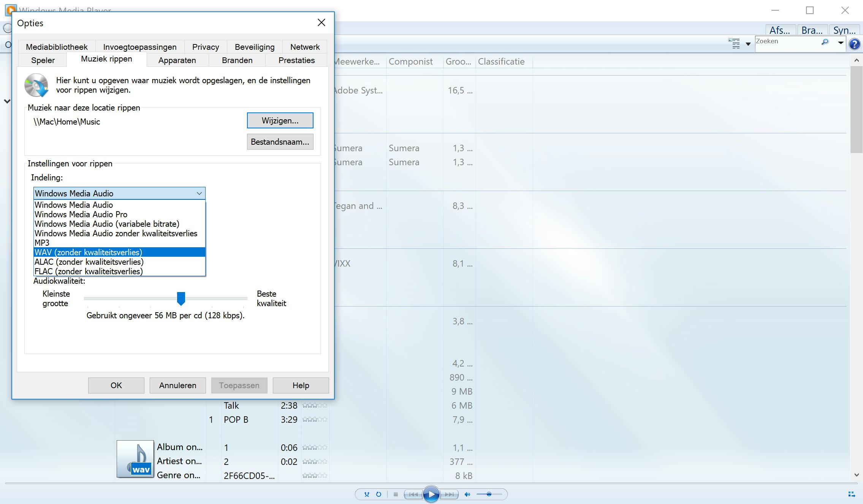Toggle shuffle in playback controls

click(367, 494)
